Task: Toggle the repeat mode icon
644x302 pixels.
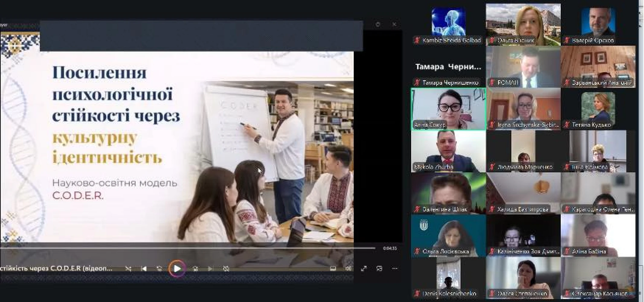Action: (x=226, y=268)
